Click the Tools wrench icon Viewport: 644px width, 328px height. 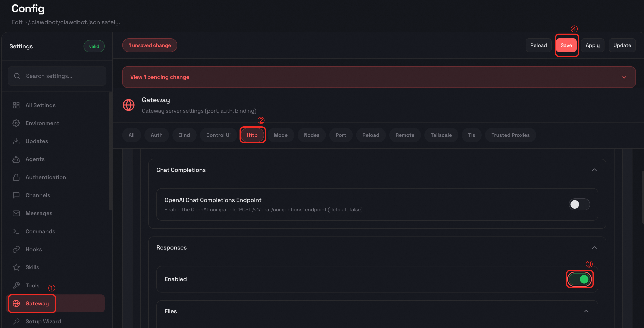(x=16, y=285)
